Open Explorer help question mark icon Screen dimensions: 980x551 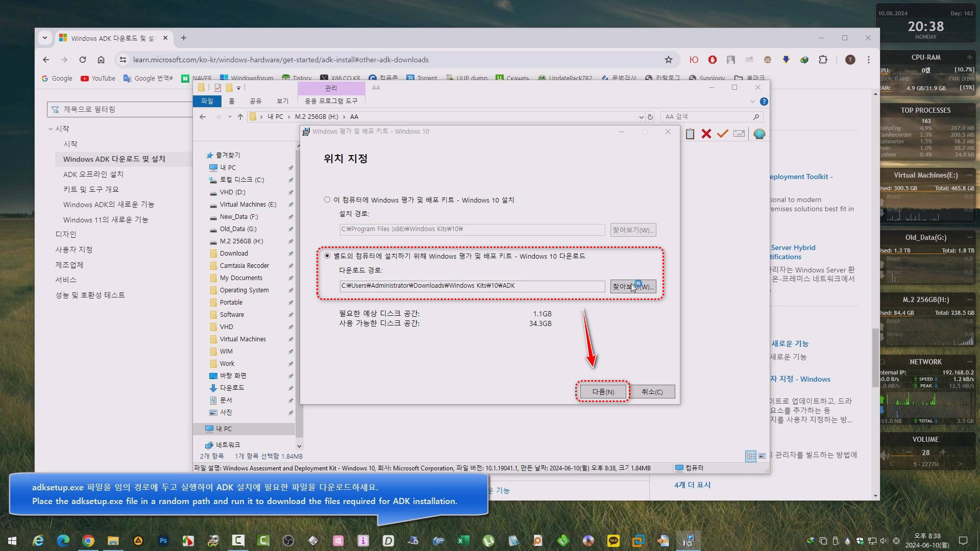(764, 102)
